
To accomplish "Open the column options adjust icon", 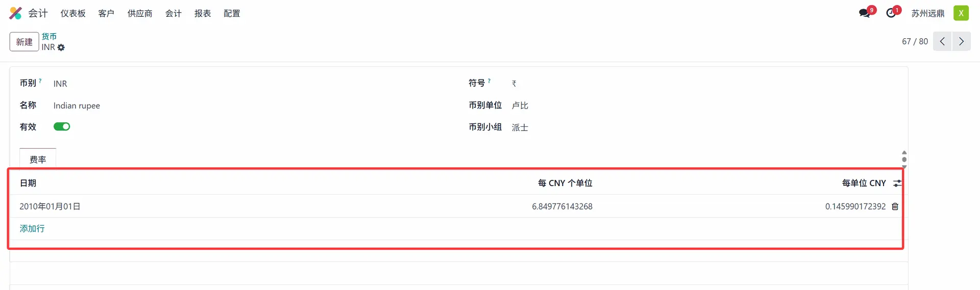I will pyautogui.click(x=897, y=183).
